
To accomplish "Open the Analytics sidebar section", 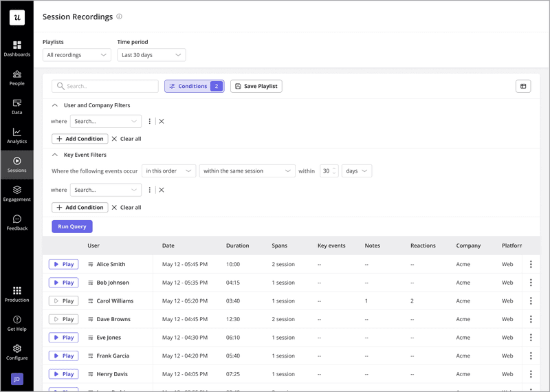I will tap(16, 135).
